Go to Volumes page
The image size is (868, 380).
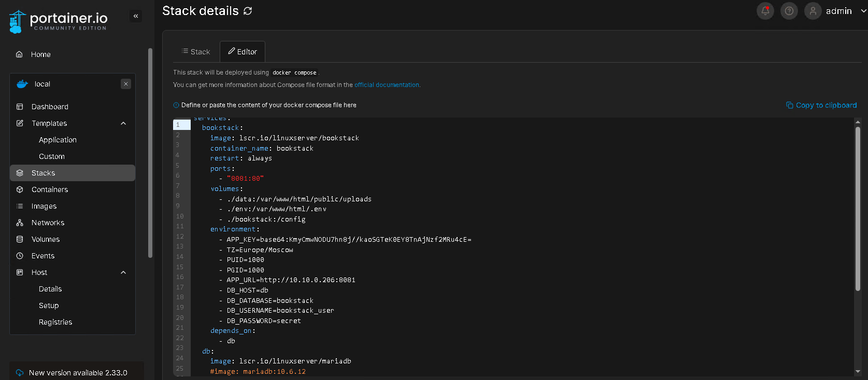46,239
